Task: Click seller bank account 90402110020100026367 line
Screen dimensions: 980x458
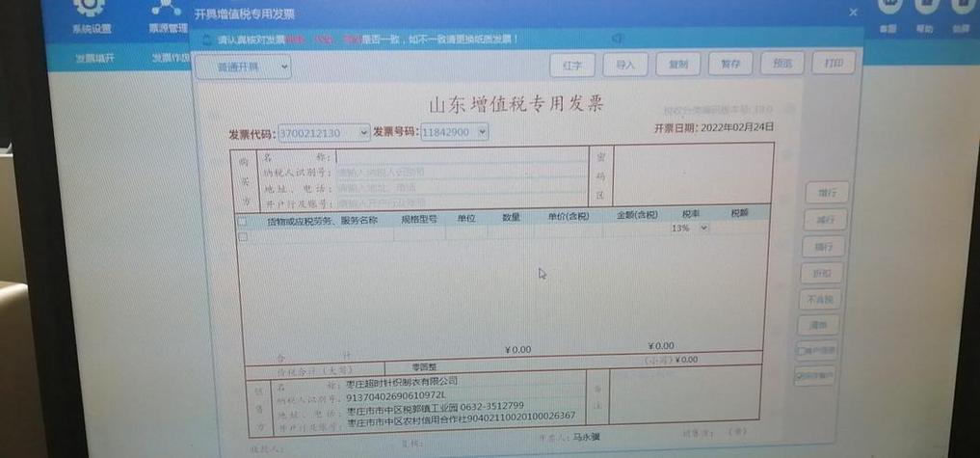Action: pyautogui.click(x=461, y=419)
